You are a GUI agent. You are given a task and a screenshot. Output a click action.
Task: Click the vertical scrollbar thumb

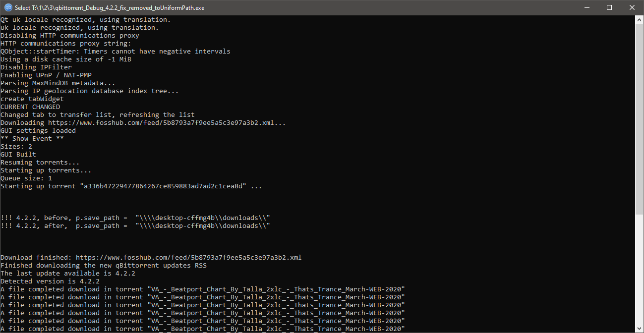click(x=640, y=118)
